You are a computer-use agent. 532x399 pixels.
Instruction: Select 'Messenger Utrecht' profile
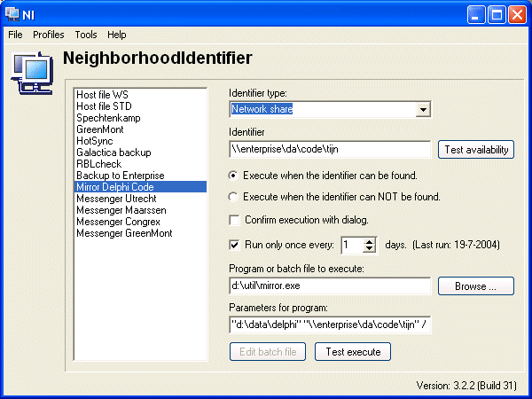tap(140, 199)
